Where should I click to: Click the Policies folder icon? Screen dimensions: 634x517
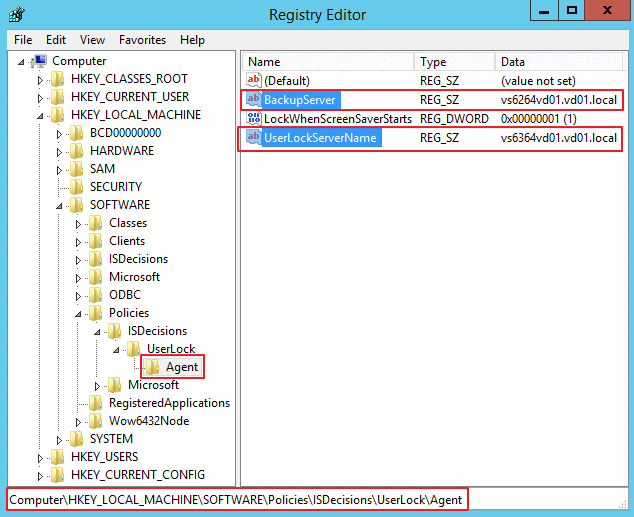pyautogui.click(x=95, y=313)
